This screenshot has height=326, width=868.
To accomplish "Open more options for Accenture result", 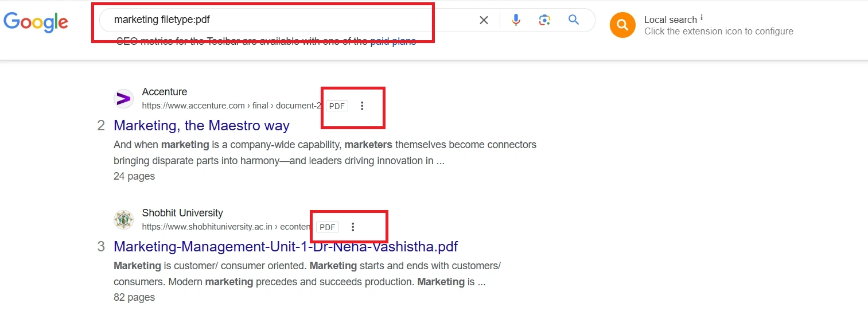I will click(x=362, y=106).
